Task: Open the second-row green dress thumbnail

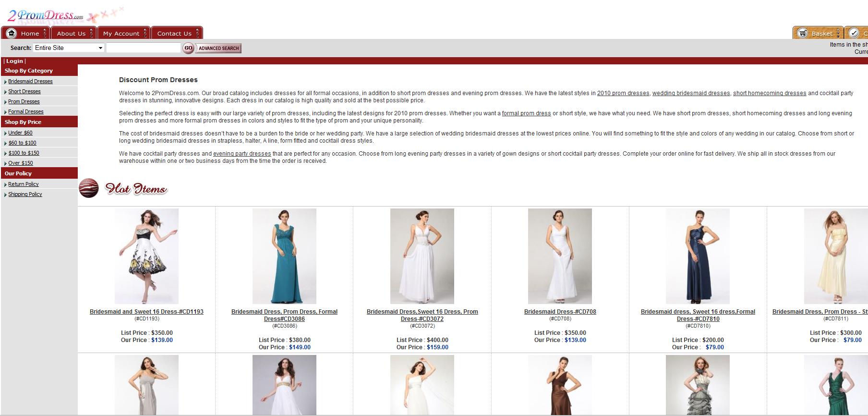Action: [x=836, y=385]
